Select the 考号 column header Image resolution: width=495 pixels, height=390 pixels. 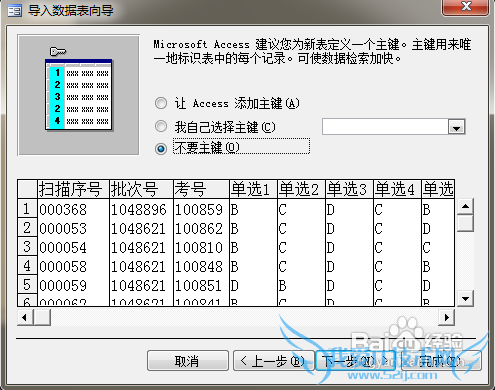(201, 189)
